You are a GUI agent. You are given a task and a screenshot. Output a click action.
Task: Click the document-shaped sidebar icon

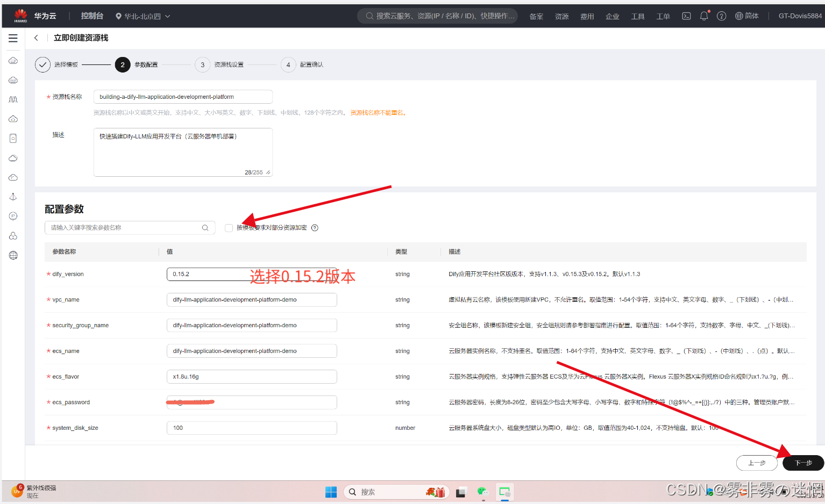(x=13, y=138)
